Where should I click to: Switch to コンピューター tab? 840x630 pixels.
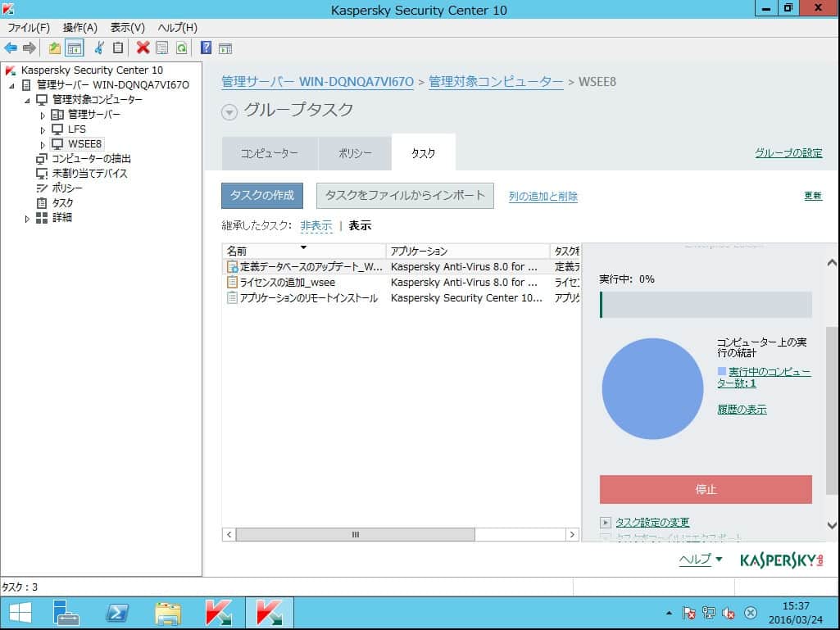(270, 153)
